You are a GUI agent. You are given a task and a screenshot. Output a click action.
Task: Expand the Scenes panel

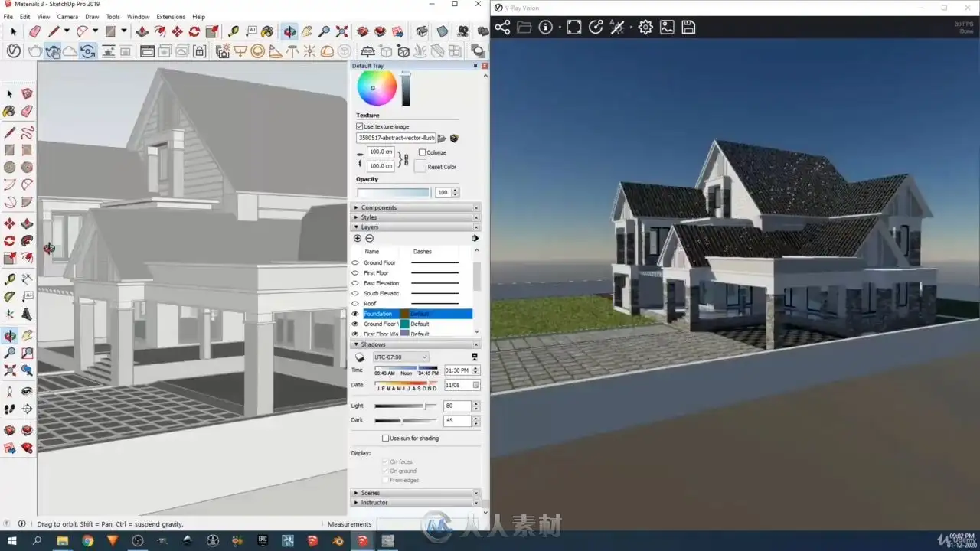coord(416,493)
